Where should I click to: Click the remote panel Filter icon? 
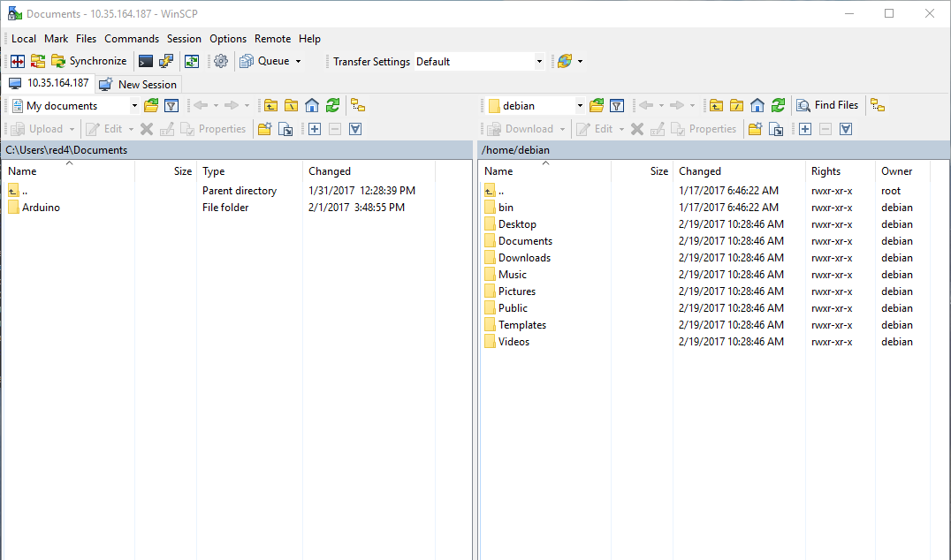click(617, 106)
